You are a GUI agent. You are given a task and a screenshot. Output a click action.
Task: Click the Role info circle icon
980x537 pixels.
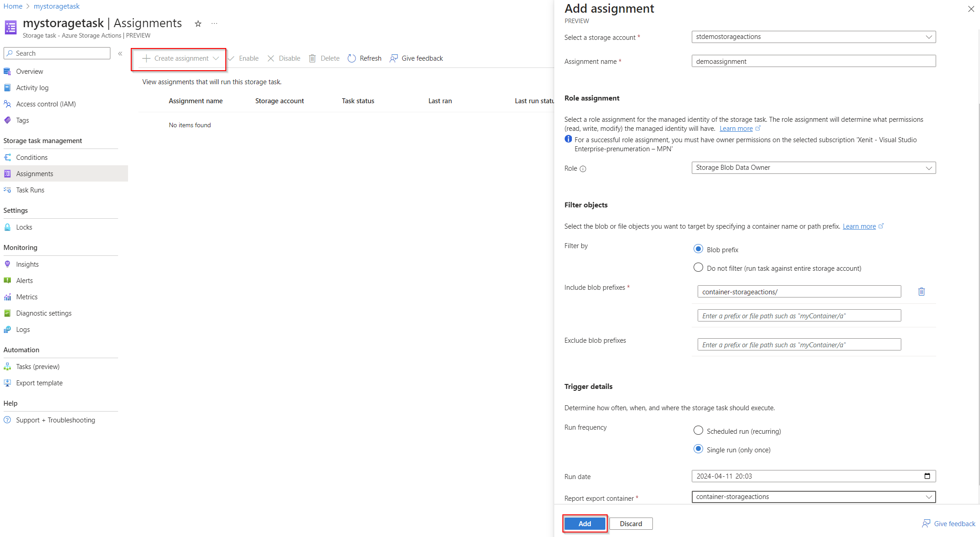coord(583,169)
